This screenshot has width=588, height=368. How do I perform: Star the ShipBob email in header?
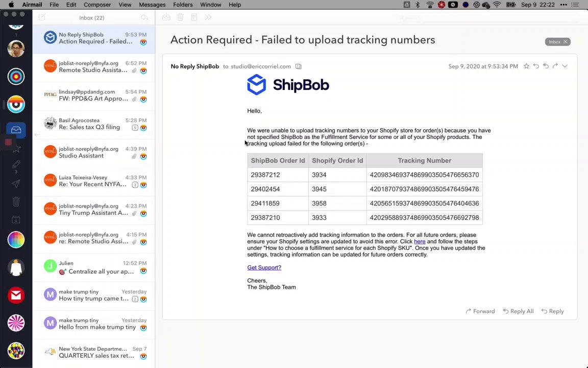(527, 66)
